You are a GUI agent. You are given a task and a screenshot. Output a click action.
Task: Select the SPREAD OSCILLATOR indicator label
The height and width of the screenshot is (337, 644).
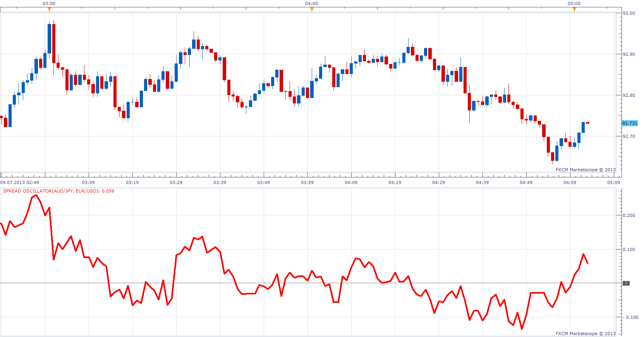[x=58, y=191]
